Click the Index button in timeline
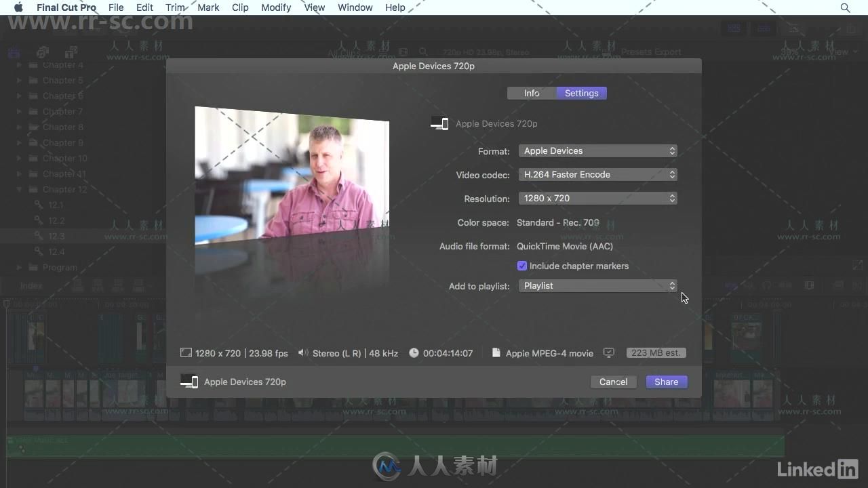Viewport: 868px width, 488px height. tap(31, 285)
